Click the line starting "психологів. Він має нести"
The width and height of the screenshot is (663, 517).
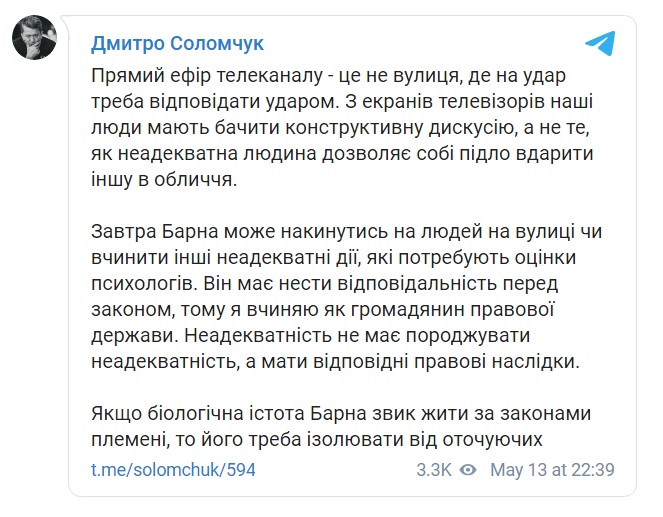pyautogui.click(x=325, y=284)
